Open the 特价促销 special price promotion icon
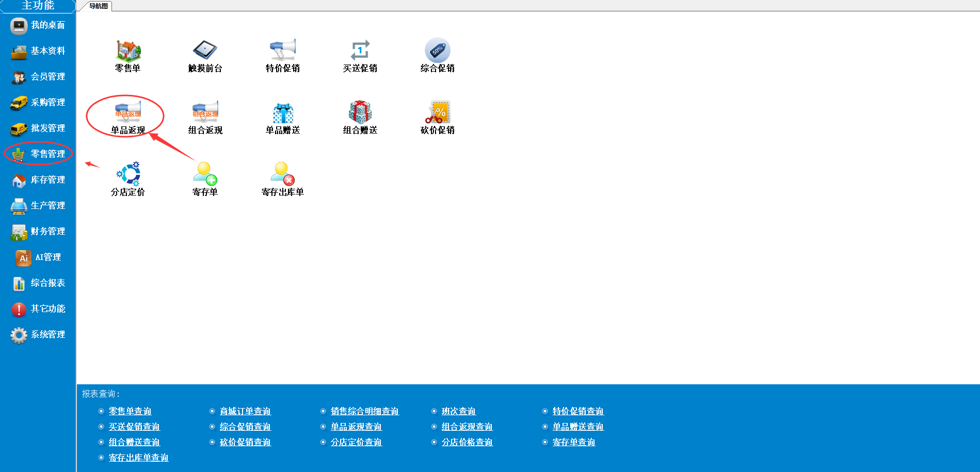This screenshot has width=980, height=472. 283,56
